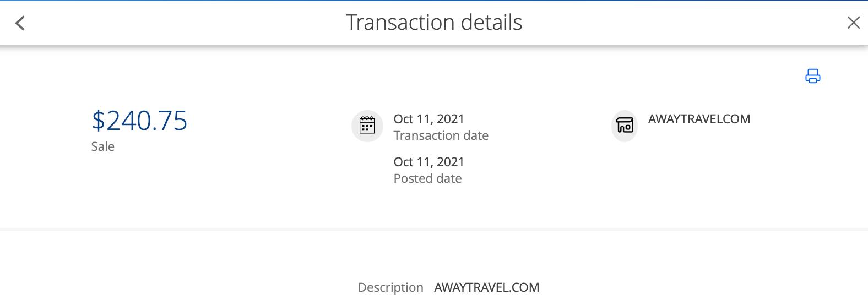The width and height of the screenshot is (868, 305).
Task: Select the $240.75 sale amount
Action: 139,121
